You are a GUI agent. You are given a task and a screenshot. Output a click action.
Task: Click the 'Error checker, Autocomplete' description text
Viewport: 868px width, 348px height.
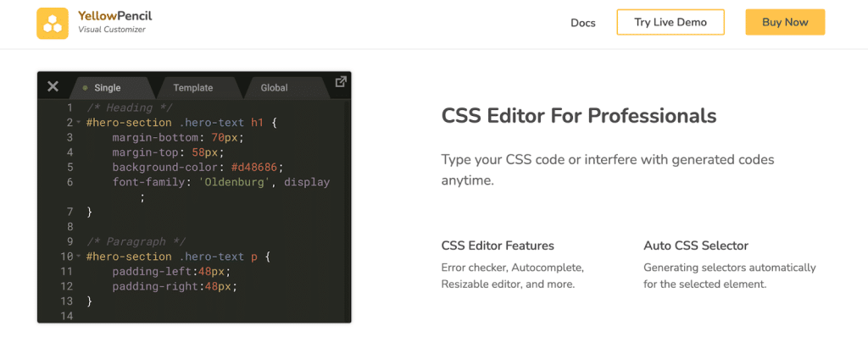click(x=513, y=276)
